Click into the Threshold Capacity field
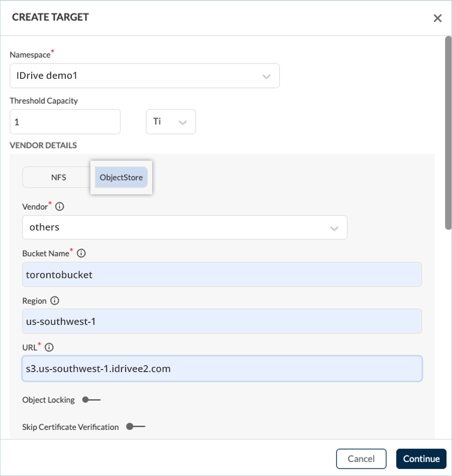The width and height of the screenshot is (452, 476). 65,122
